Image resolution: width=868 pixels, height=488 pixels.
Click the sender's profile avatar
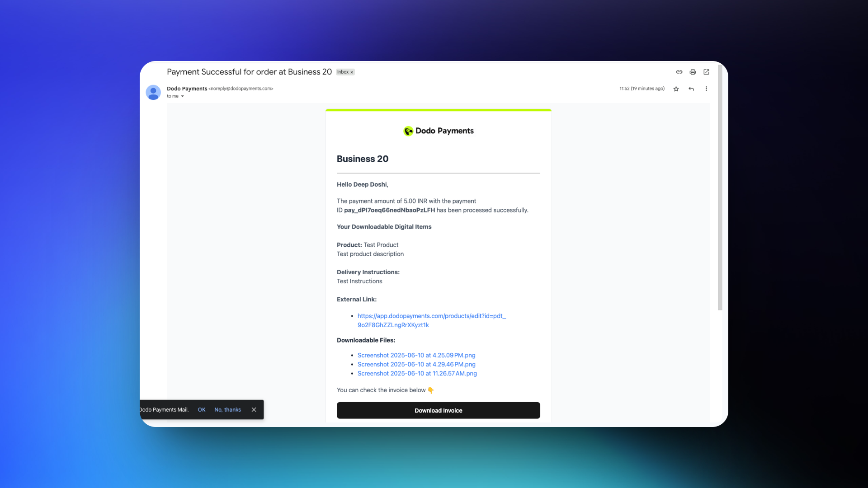[x=153, y=92]
